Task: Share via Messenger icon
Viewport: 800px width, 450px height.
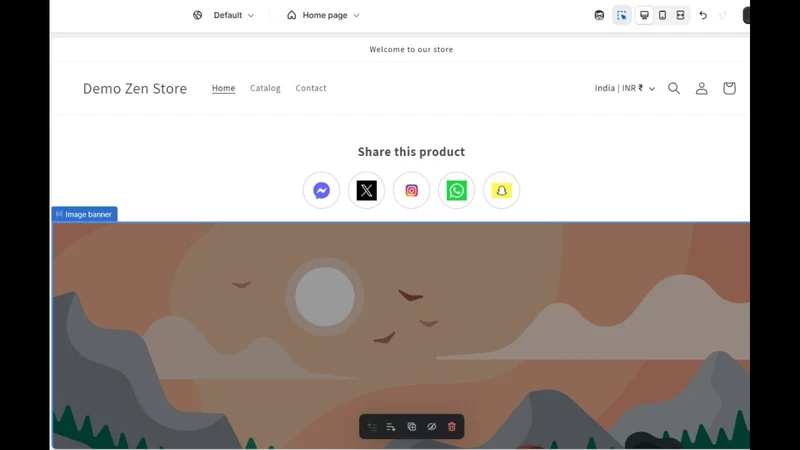Action: click(x=321, y=190)
